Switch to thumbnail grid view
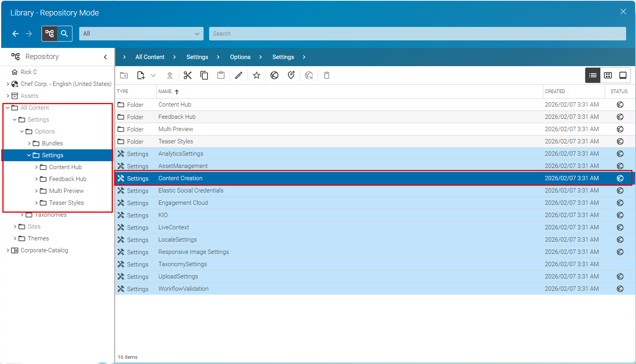Screen dimensions: 636x364 608,75
